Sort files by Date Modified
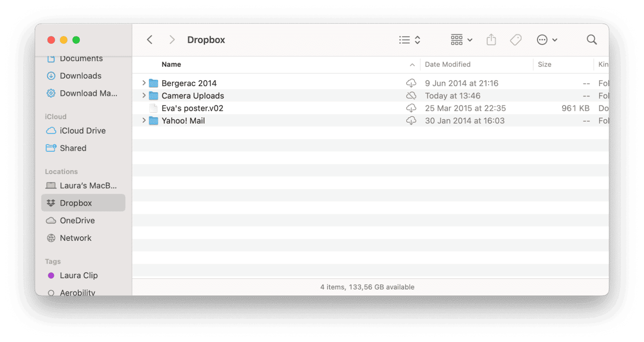 point(447,64)
